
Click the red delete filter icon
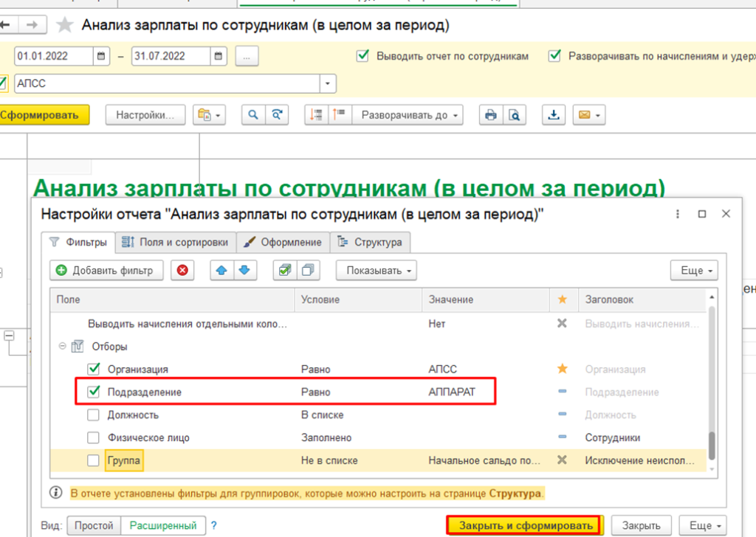[x=182, y=271]
